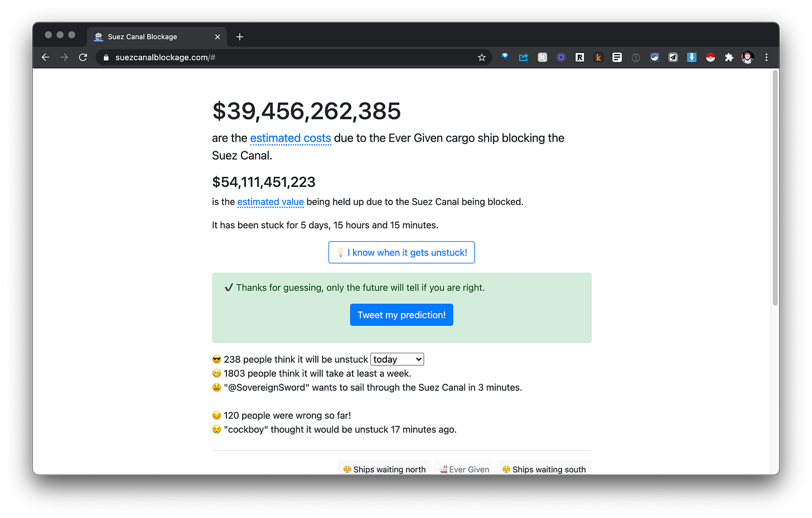This screenshot has height=518, width=812.
Task: Open the blue wave circle extension
Action: coord(655,57)
